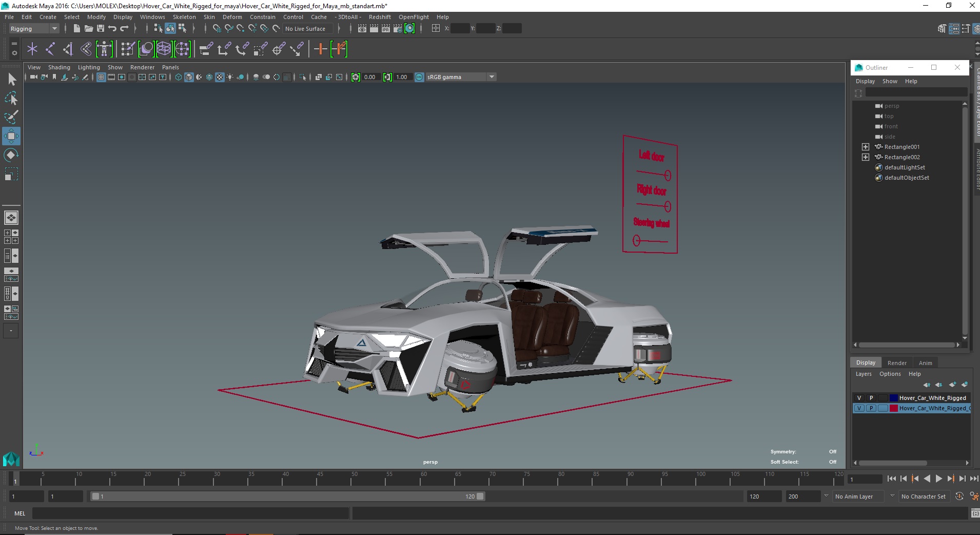Click the Undo arrow icon
Viewport: 980px width, 535px height.
[x=112, y=29]
